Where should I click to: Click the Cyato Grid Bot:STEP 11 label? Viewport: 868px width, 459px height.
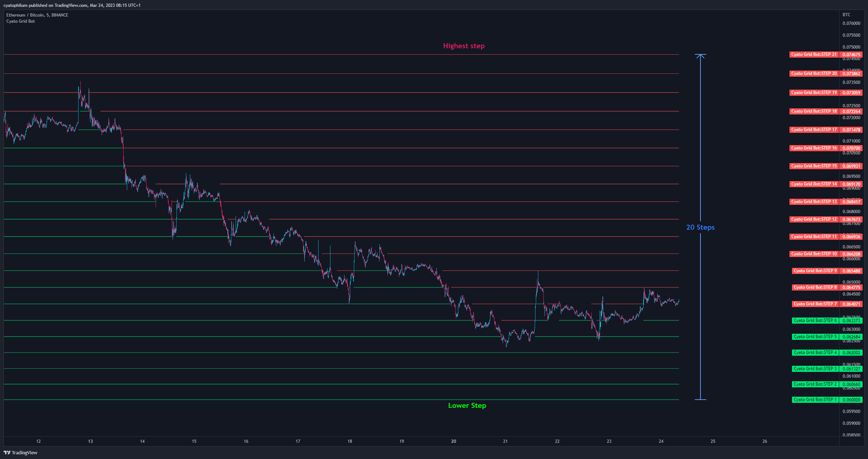[x=814, y=237]
